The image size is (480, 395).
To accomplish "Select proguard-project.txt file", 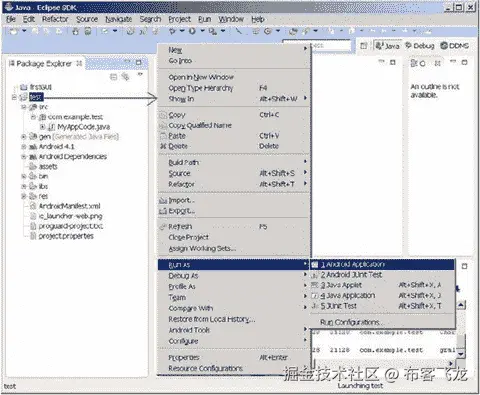I will [71, 226].
